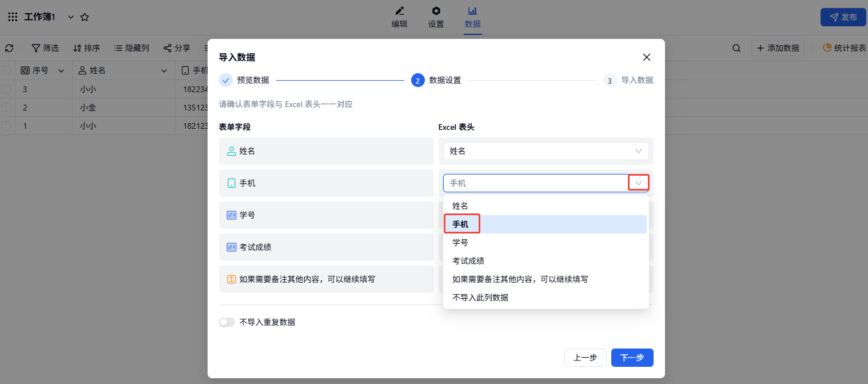Expand the 姓名 Excel header dropdown
Viewport: 868px width, 384px height.
pos(638,151)
